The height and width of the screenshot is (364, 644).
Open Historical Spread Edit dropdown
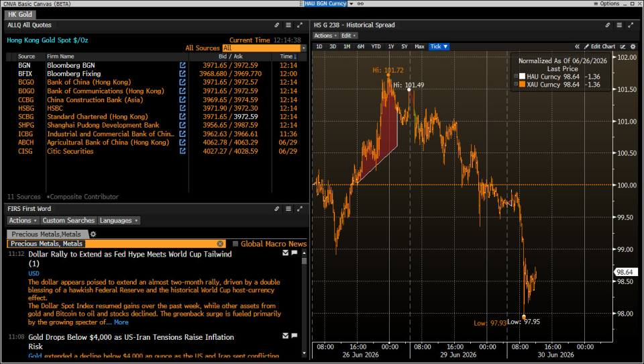click(348, 36)
